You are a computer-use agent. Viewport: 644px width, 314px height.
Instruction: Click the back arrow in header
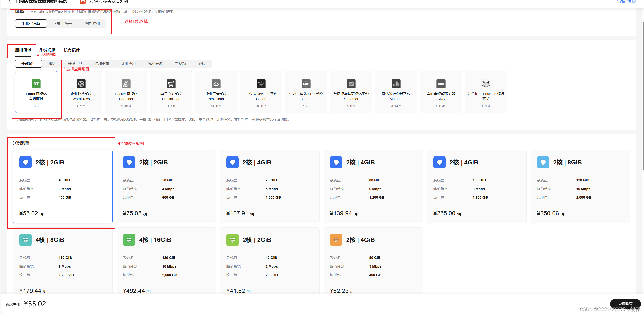10,2
